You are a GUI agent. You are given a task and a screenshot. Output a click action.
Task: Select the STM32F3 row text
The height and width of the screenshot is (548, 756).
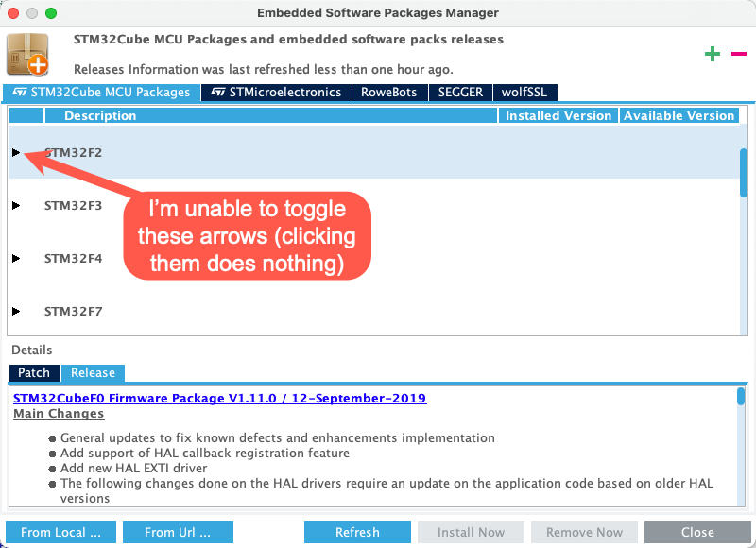coord(74,206)
